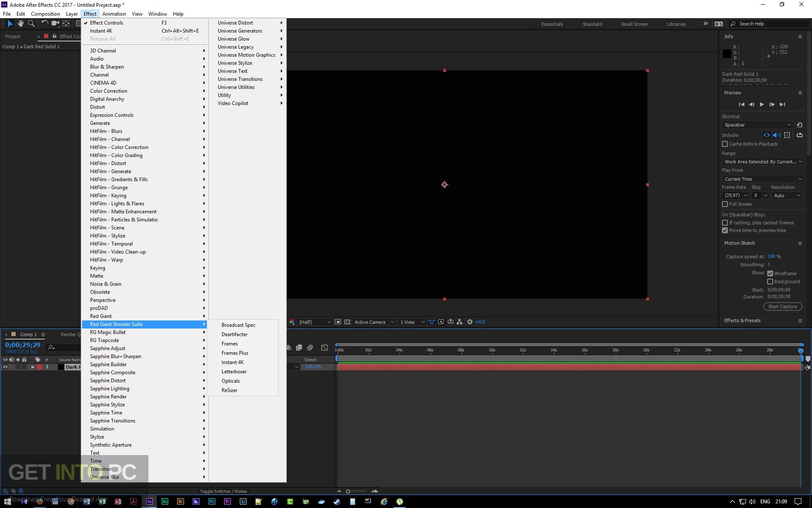The width and height of the screenshot is (812, 508).
Task: Toggle Include audio in preview
Action: point(776,135)
